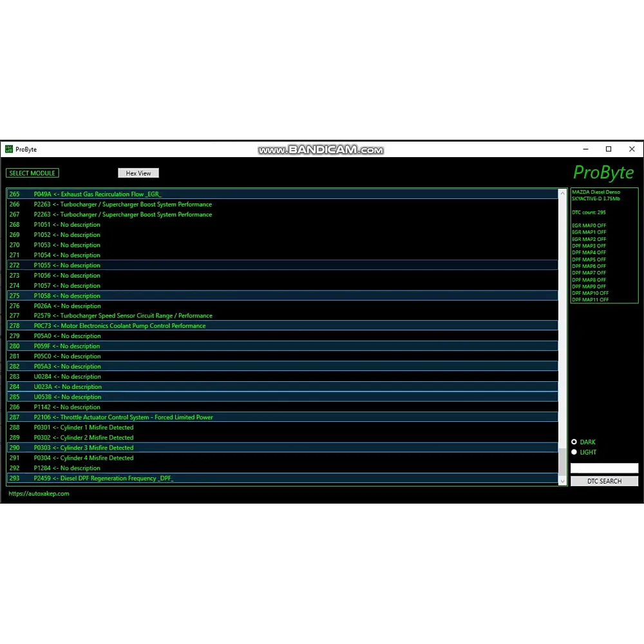Click DPF MAP11 OFF entry in side panel
This screenshot has height=644, width=644.
pos(591,300)
